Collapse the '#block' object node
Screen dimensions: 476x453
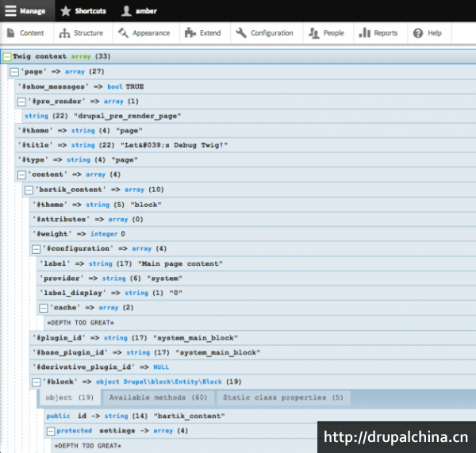[x=36, y=382]
